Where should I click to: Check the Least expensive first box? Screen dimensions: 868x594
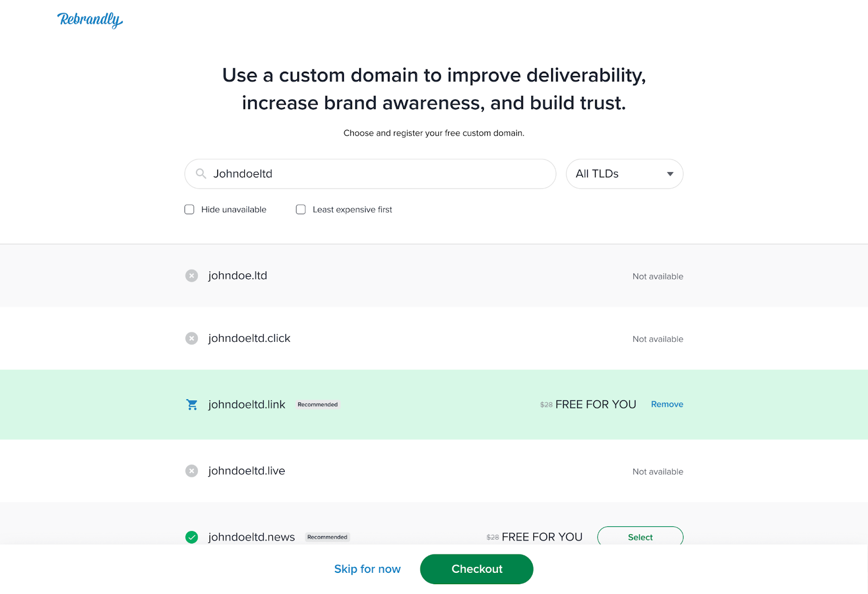[x=301, y=209]
